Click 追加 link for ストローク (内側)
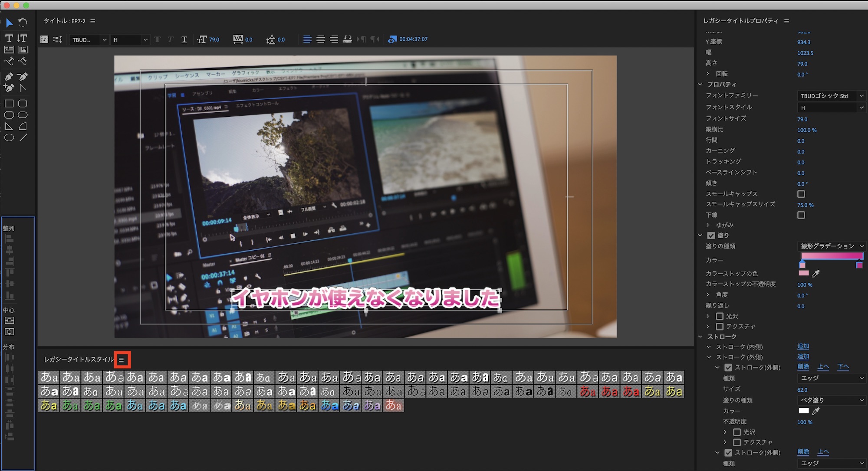 [803, 347]
